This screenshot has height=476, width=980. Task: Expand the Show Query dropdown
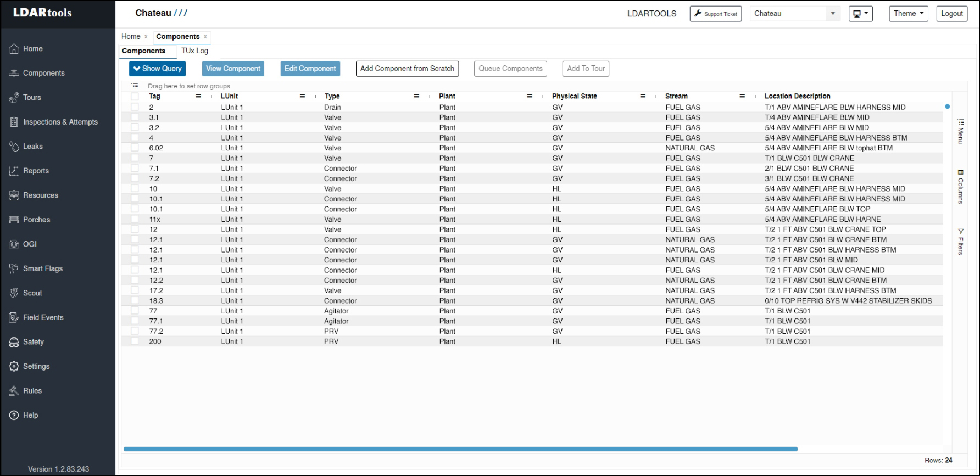[157, 69]
